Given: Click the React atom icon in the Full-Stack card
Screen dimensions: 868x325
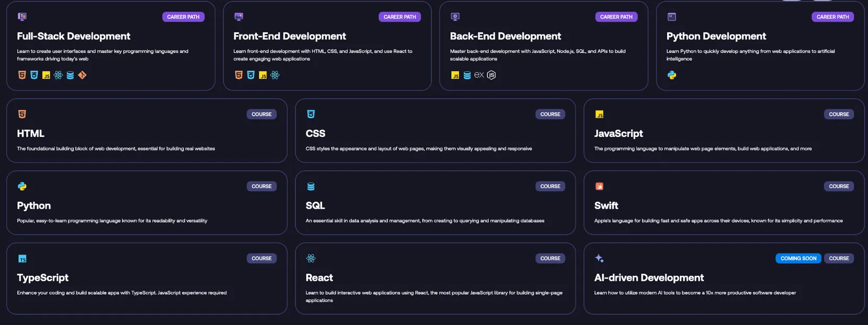Looking at the screenshot, I should coord(58,75).
